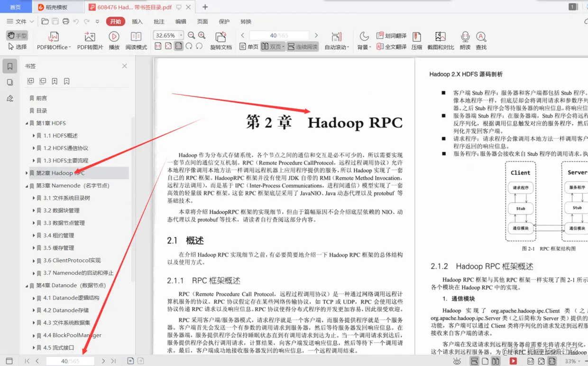
Task: Switch to the 编辑 ribbon tab
Action: click(181, 21)
